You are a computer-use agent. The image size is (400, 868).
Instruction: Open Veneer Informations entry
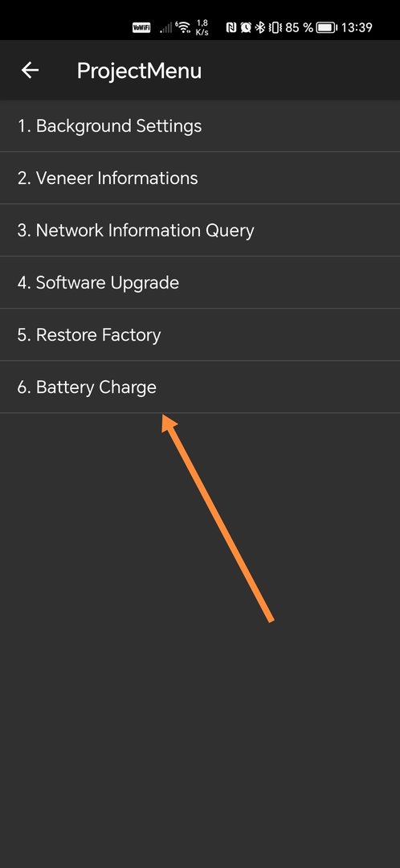(200, 178)
